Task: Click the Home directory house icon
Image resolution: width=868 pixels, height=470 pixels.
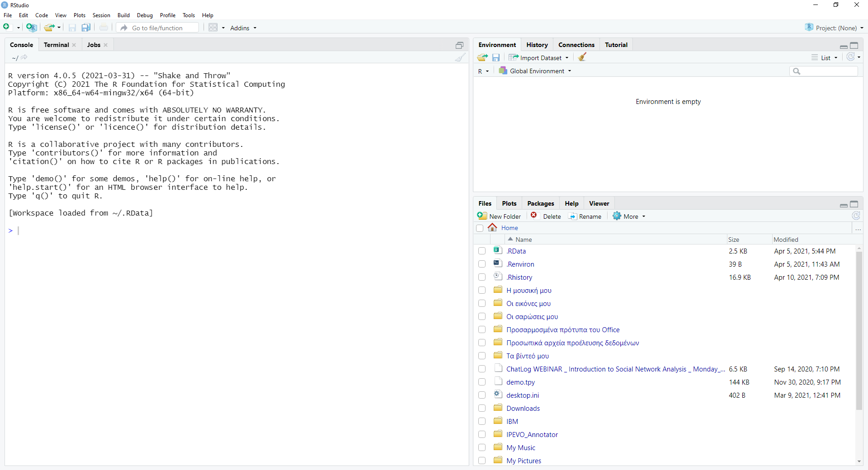Action: (492, 227)
